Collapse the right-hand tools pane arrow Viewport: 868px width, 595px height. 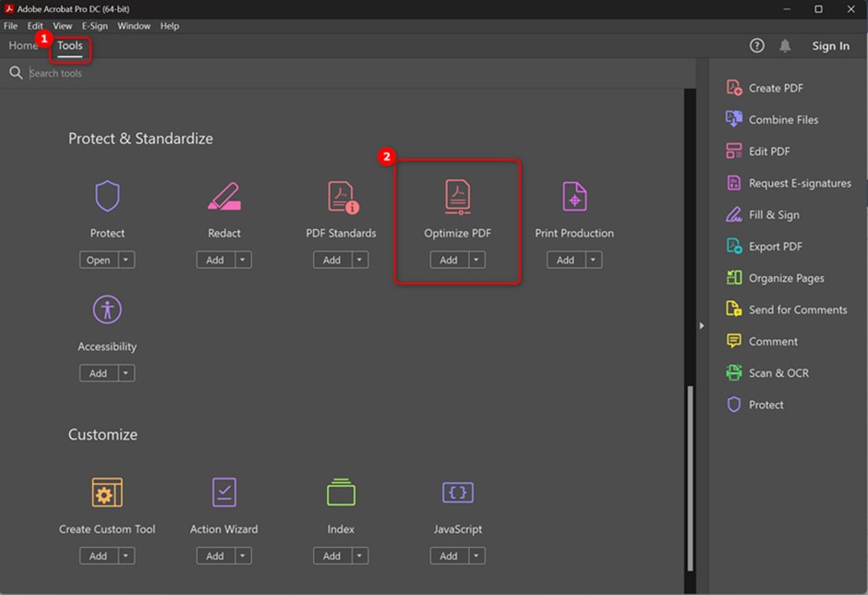click(702, 326)
